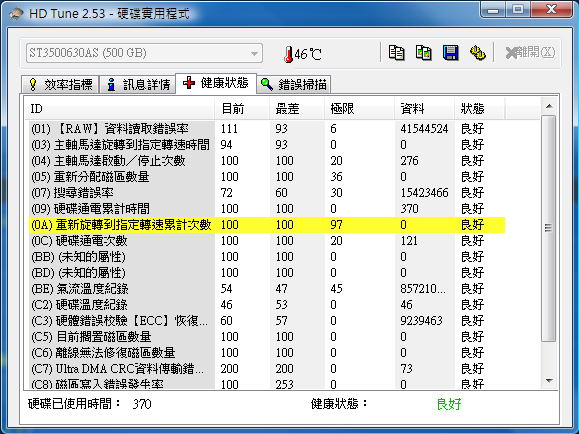Image resolution: width=579 pixels, height=434 pixels.
Task: Select row (C8) 磁區寫入錯誤發生率
Action: click(267, 383)
